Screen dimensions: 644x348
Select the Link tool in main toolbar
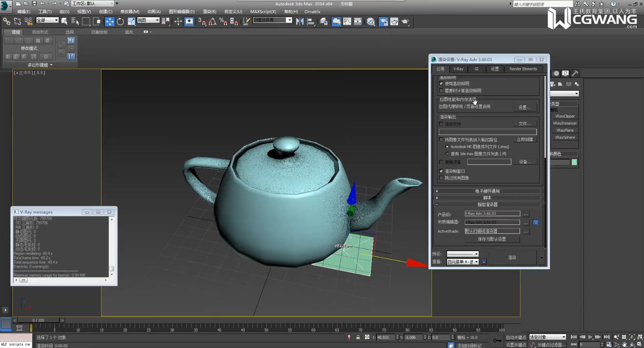[6, 21]
